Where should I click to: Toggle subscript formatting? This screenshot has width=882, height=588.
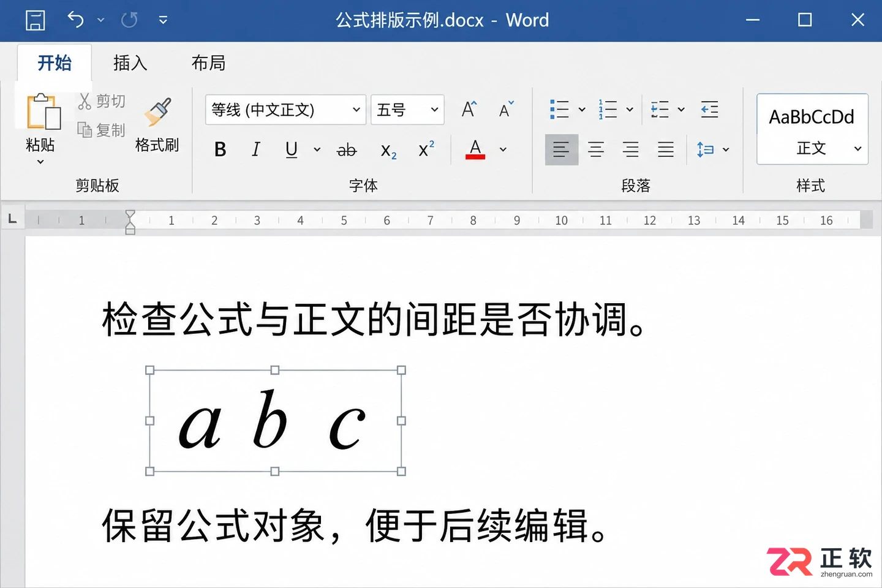(389, 151)
